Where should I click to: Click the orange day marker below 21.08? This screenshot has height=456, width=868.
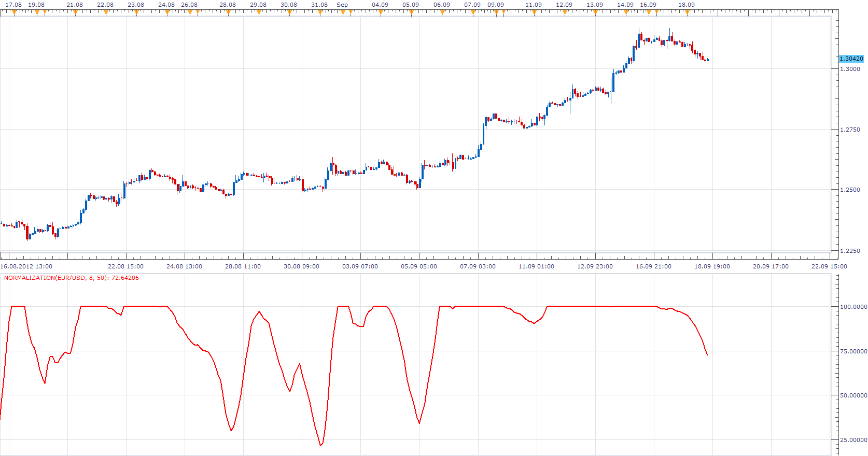75,12
